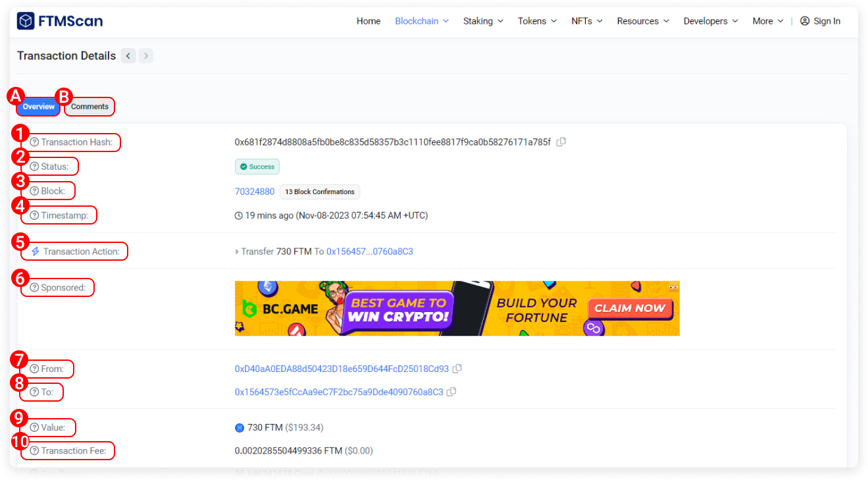Screen dimensions: 868x480
Task: Expand the Developers menu
Action: coord(710,21)
